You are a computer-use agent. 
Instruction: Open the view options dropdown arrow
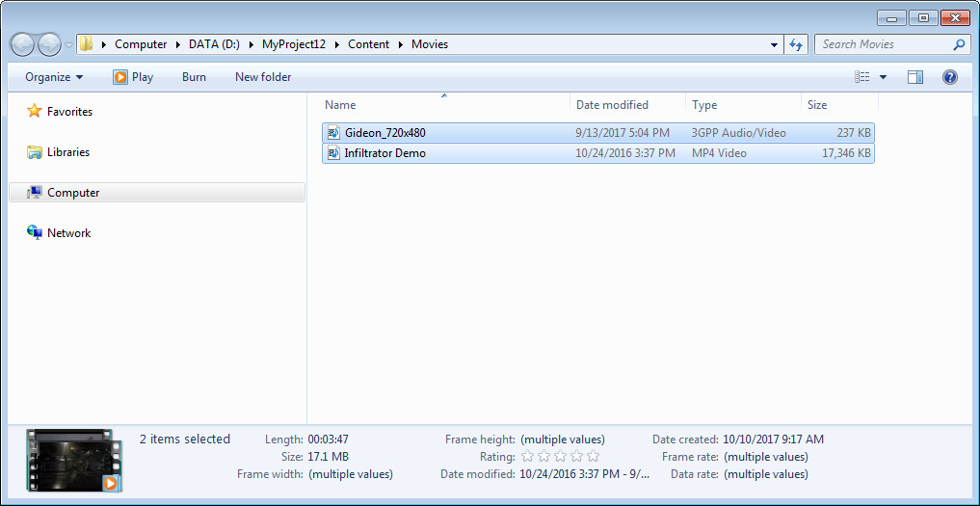(883, 77)
